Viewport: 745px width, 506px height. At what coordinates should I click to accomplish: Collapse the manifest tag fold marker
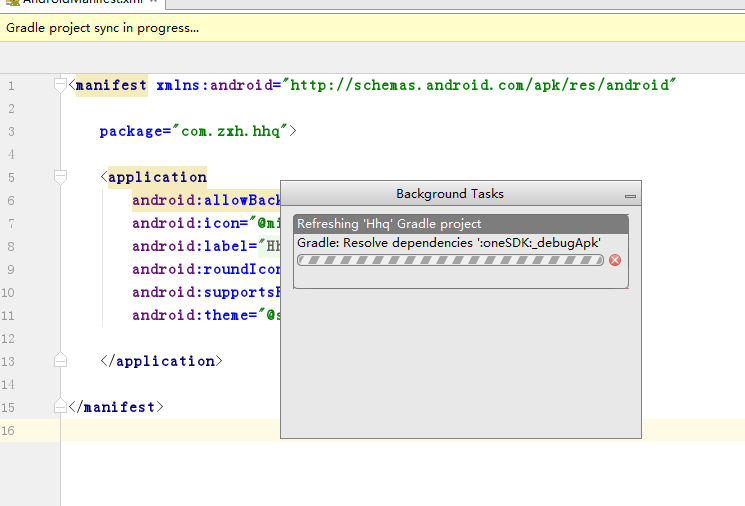click(60, 85)
